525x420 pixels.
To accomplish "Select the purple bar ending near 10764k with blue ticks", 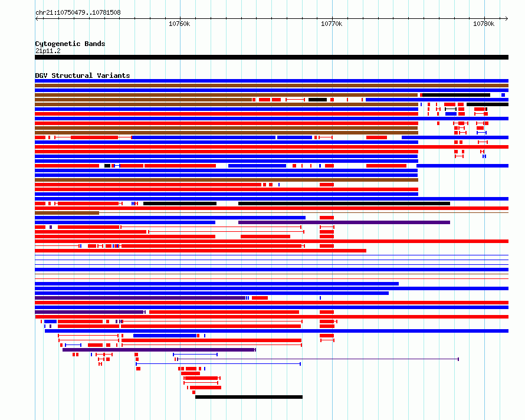I will click(140, 298).
